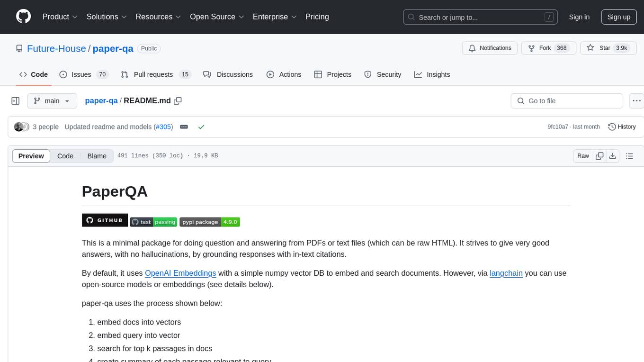
Task: Switch to the Code tab
Action: click(x=34, y=74)
